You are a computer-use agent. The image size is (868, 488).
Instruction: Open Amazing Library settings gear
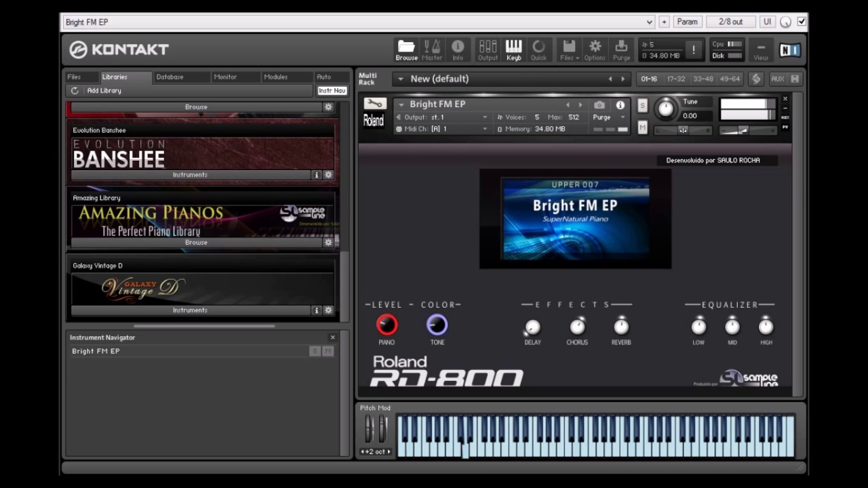click(328, 243)
